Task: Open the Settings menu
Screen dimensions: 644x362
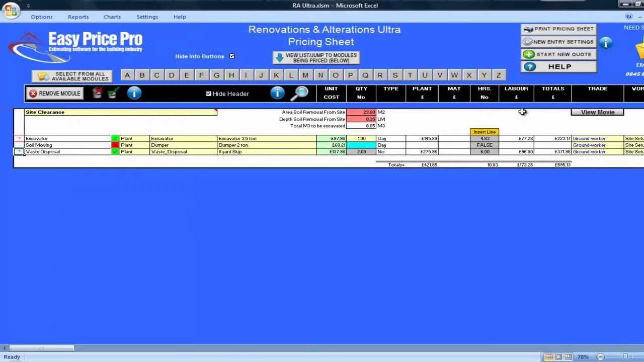Action: [147, 17]
